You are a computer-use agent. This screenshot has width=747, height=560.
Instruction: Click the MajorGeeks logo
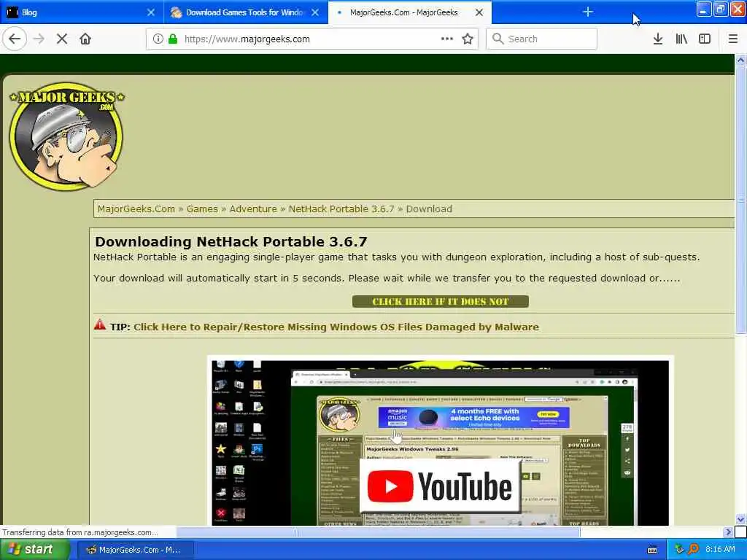(66, 136)
